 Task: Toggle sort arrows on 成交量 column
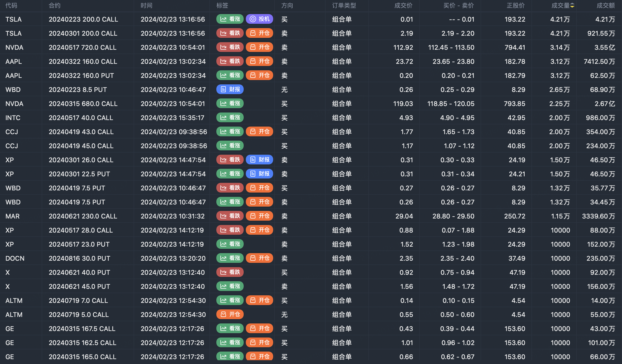coord(572,5)
